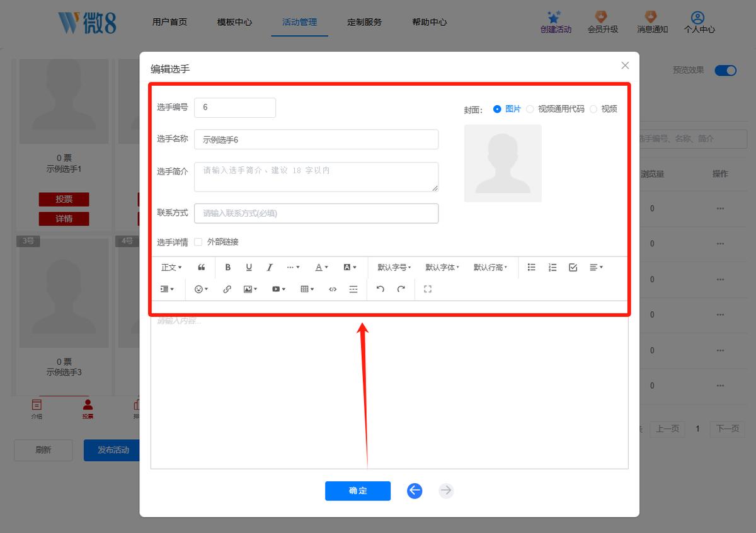Insert a code block
This screenshot has width=756, height=533.
(x=333, y=289)
